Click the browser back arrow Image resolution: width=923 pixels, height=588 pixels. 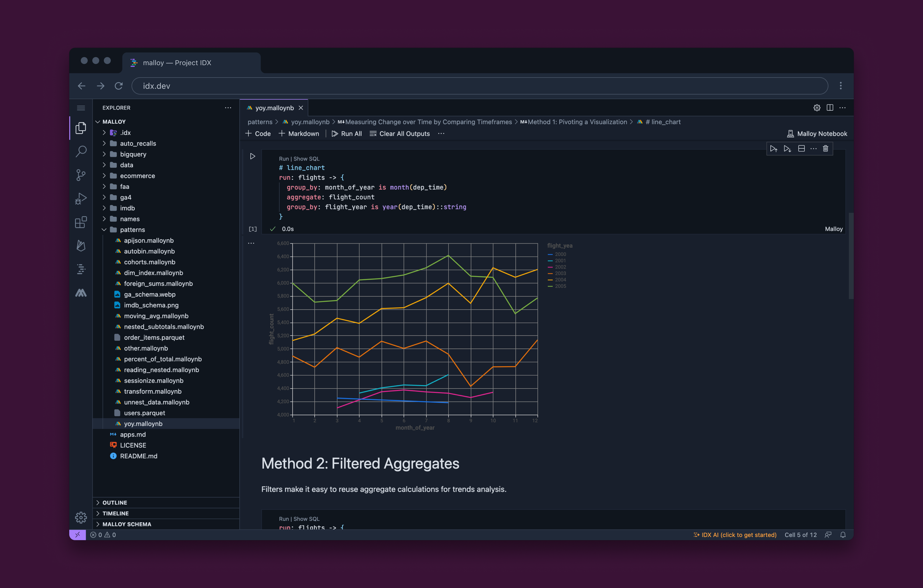pos(82,86)
